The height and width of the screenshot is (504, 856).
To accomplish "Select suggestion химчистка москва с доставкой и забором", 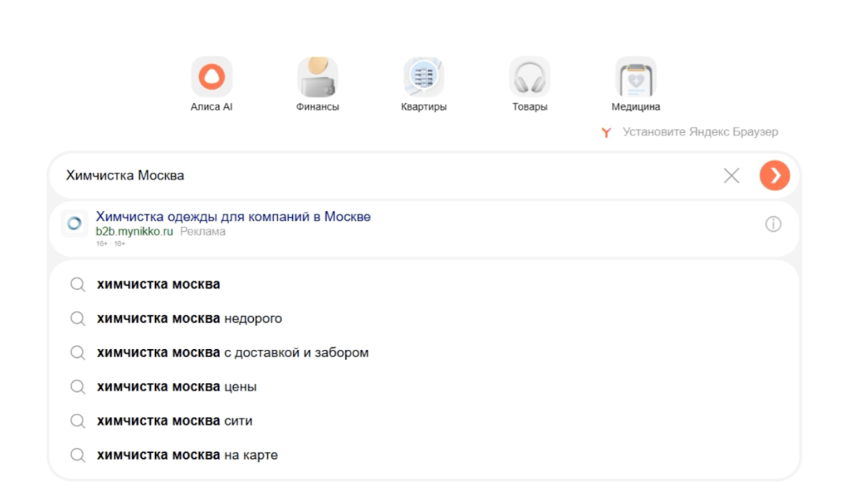I will pyautogui.click(x=425, y=353).
